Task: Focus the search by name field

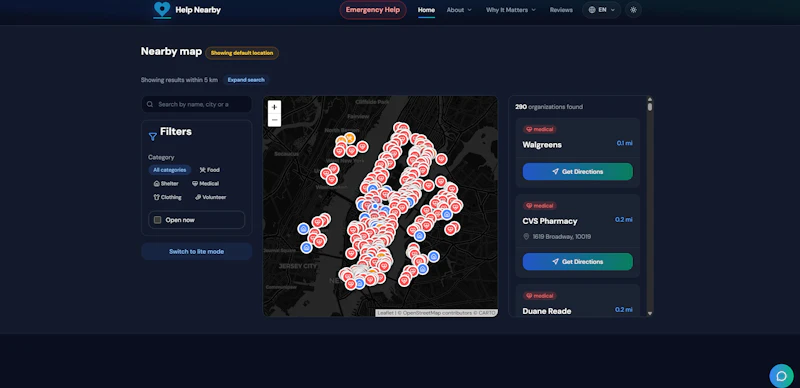Action: [x=196, y=104]
